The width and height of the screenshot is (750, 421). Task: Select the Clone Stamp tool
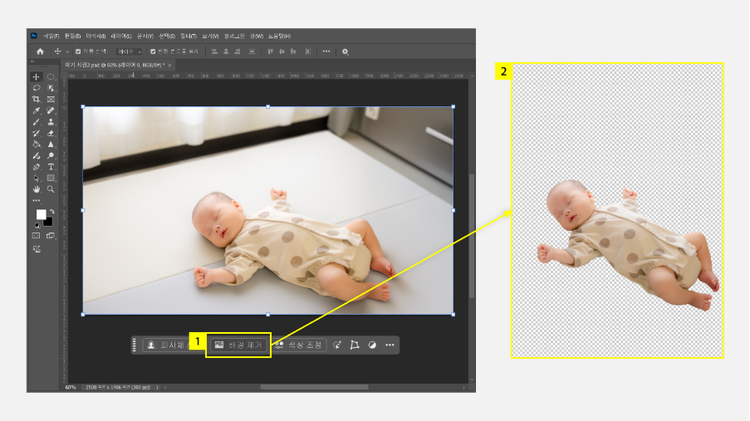point(51,122)
